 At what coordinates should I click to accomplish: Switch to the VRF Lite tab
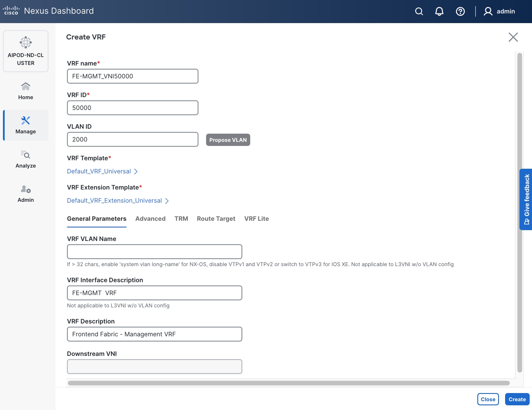pyautogui.click(x=256, y=219)
